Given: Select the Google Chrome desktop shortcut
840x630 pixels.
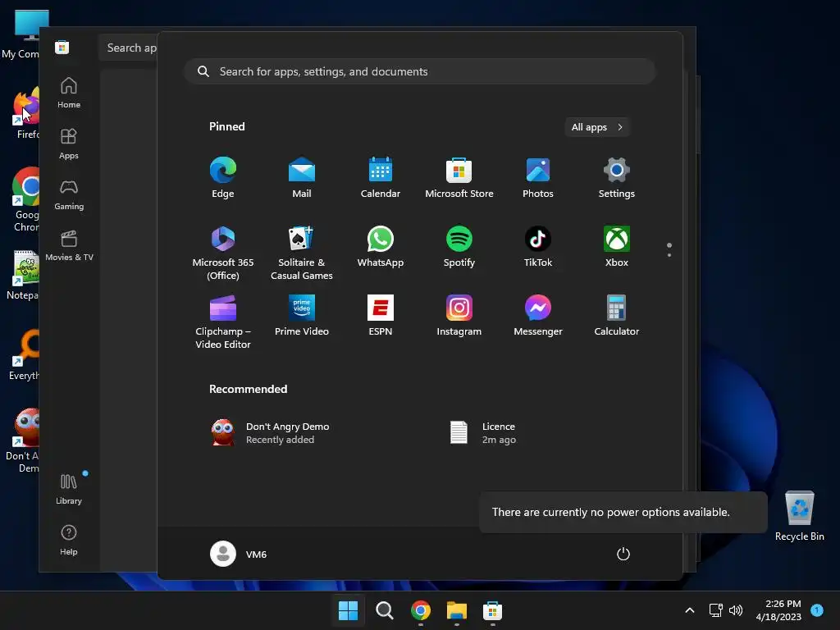Looking at the screenshot, I should [x=24, y=199].
